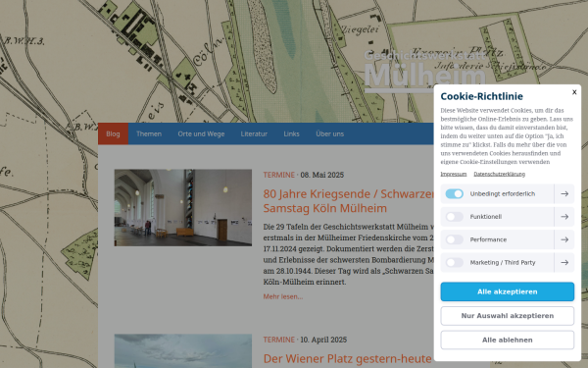Open the Impressum link

click(454, 174)
